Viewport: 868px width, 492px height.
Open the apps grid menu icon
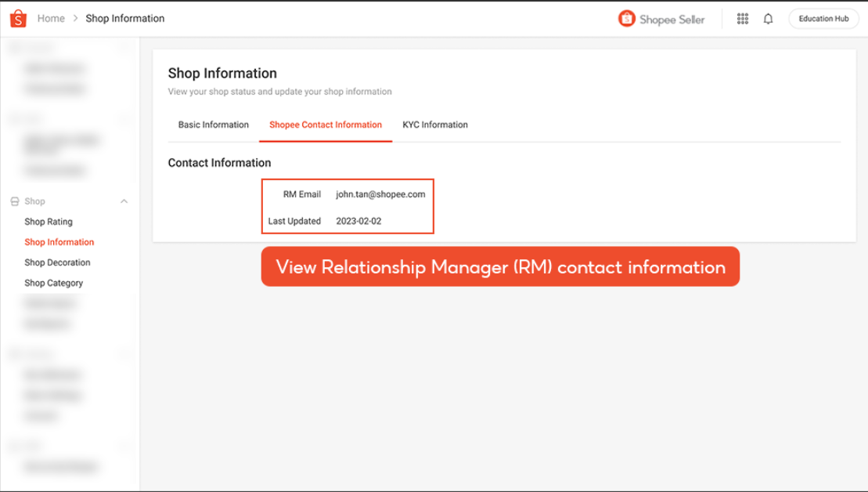tap(742, 18)
